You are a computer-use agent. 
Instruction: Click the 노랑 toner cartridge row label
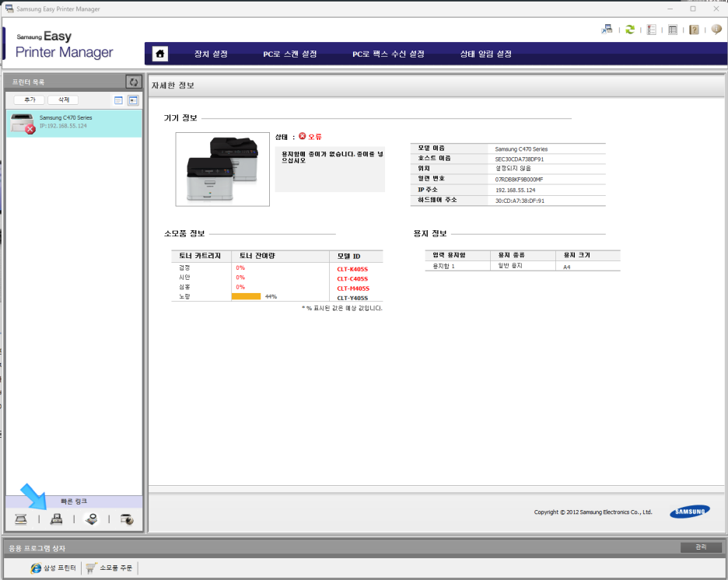(184, 296)
